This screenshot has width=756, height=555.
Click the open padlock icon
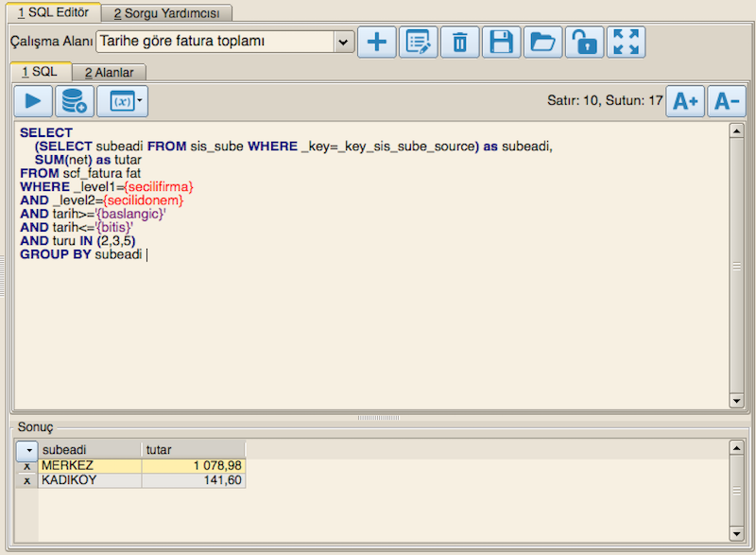point(585,42)
